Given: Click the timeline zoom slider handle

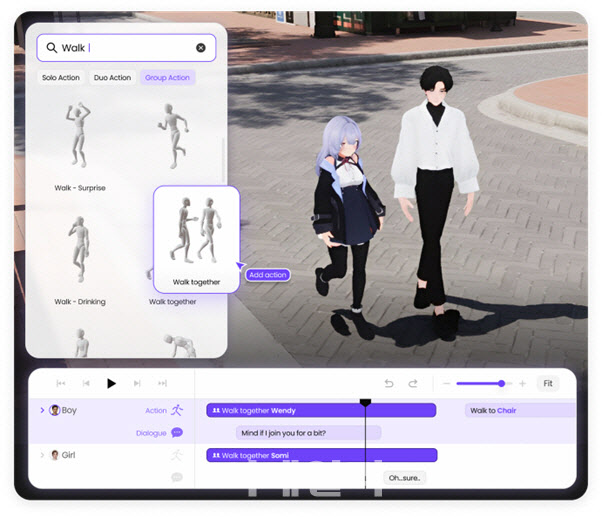Looking at the screenshot, I should point(501,383).
